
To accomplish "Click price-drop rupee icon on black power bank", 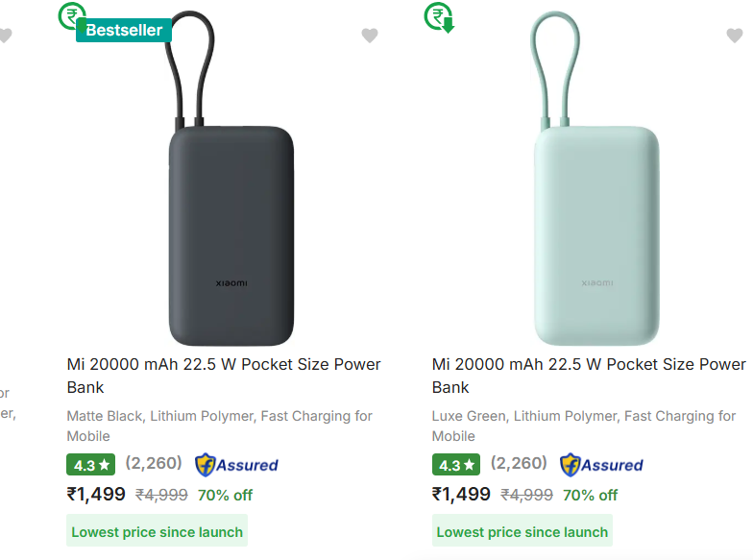I will [71, 16].
